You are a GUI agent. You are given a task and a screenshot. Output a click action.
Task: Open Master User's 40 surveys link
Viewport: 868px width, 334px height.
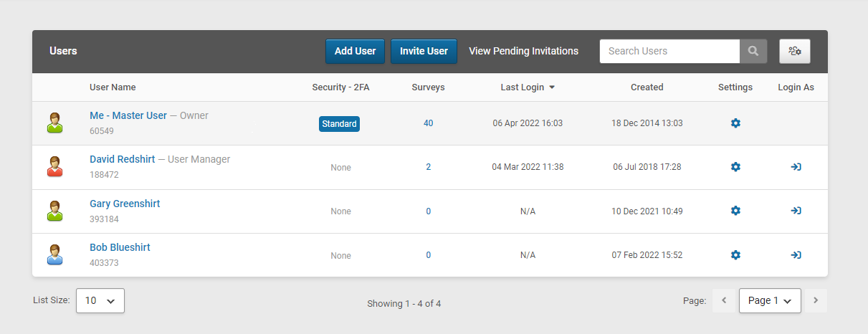(x=428, y=123)
